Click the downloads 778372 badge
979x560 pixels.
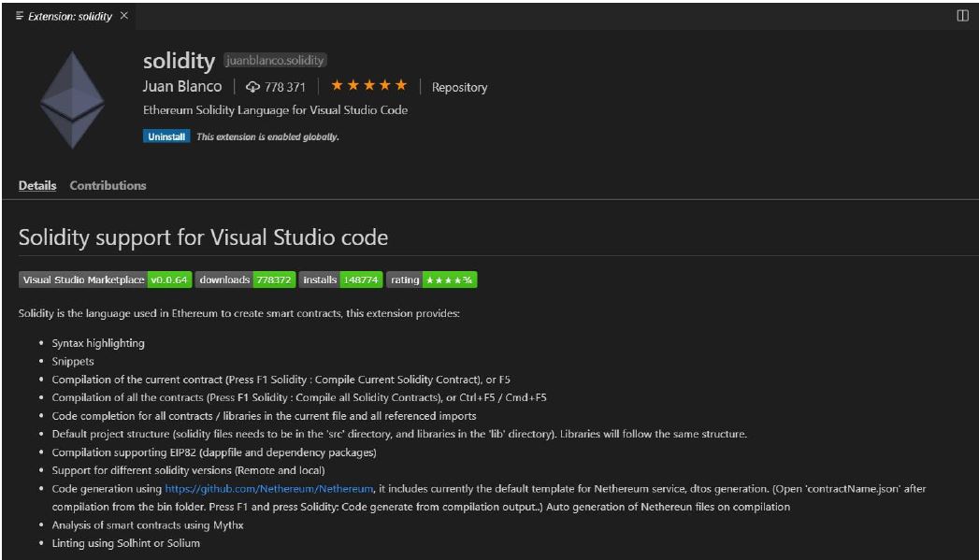[246, 280]
